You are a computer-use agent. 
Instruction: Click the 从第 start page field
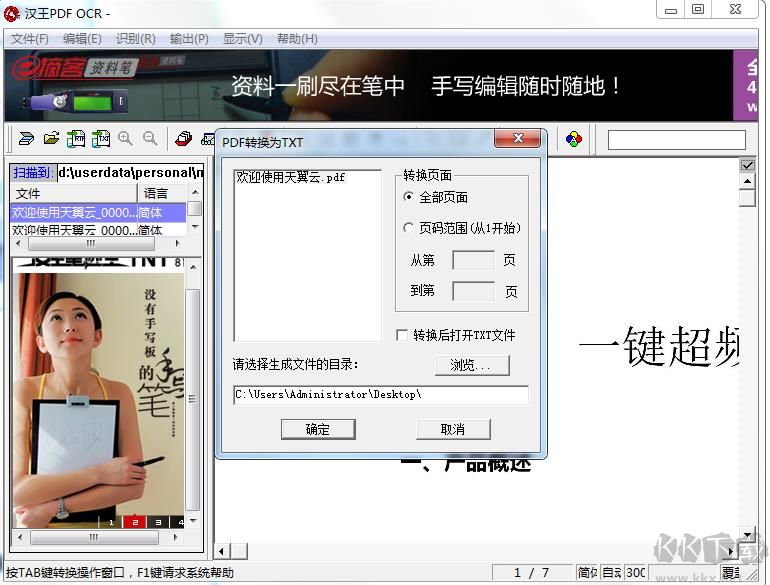tap(473, 261)
